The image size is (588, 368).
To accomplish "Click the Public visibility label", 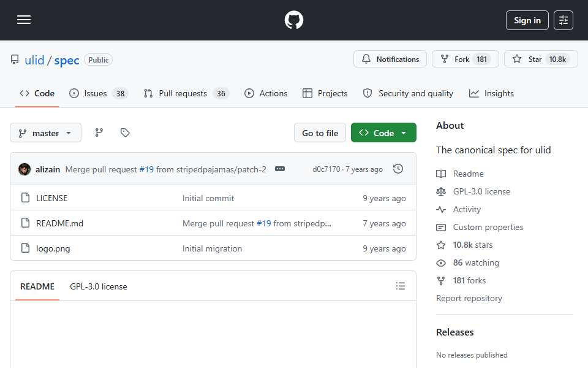I will point(98,59).
